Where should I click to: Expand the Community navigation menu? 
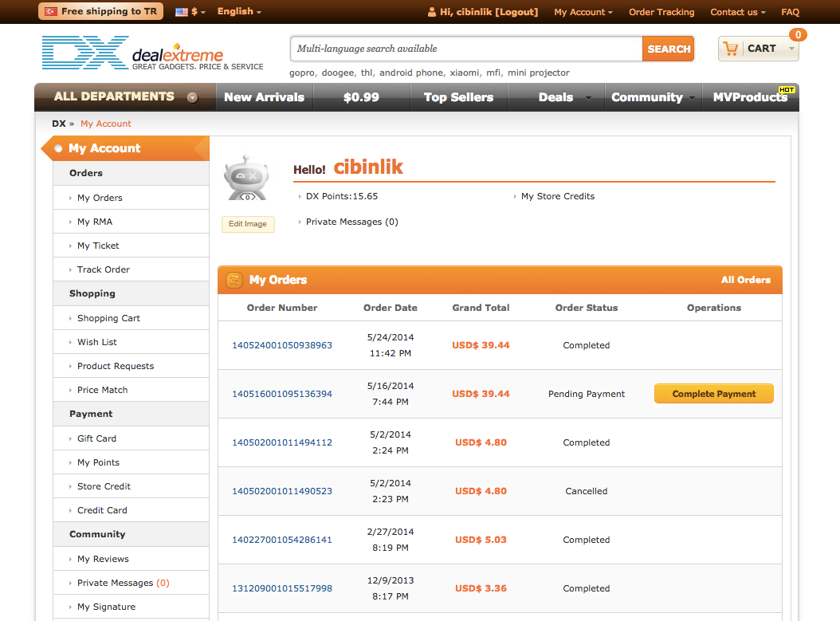click(653, 97)
